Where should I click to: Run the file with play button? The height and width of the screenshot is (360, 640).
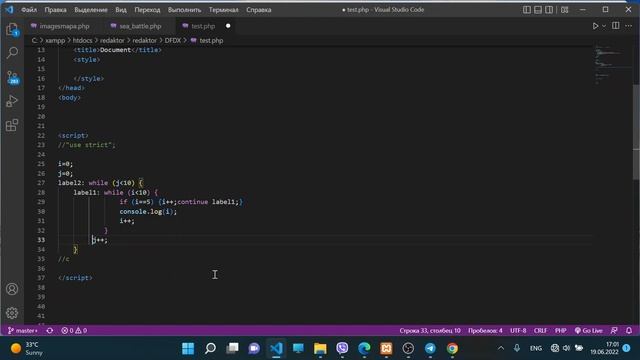click(x=595, y=26)
